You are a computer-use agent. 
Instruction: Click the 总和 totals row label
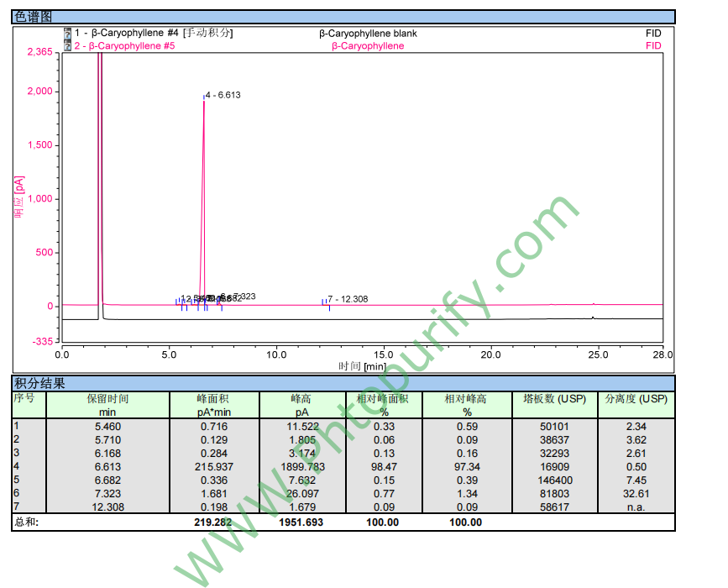click(26, 522)
